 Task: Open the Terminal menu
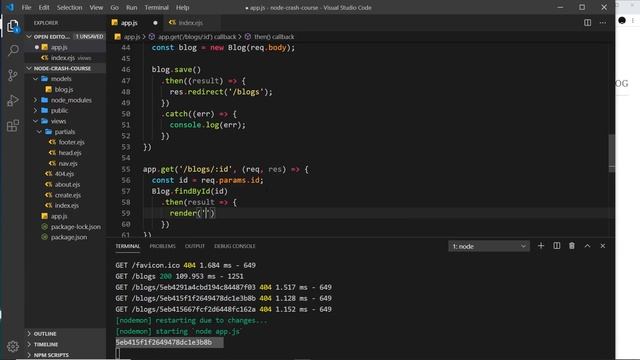156,7
